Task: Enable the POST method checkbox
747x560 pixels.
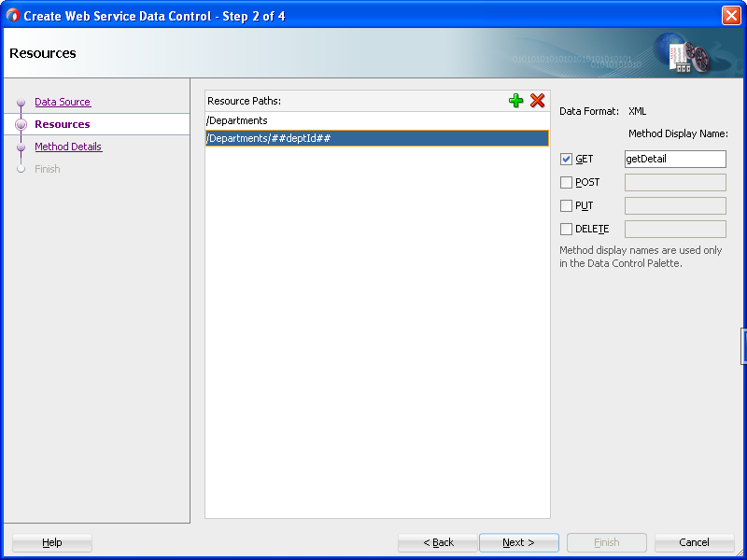Action: (566, 182)
